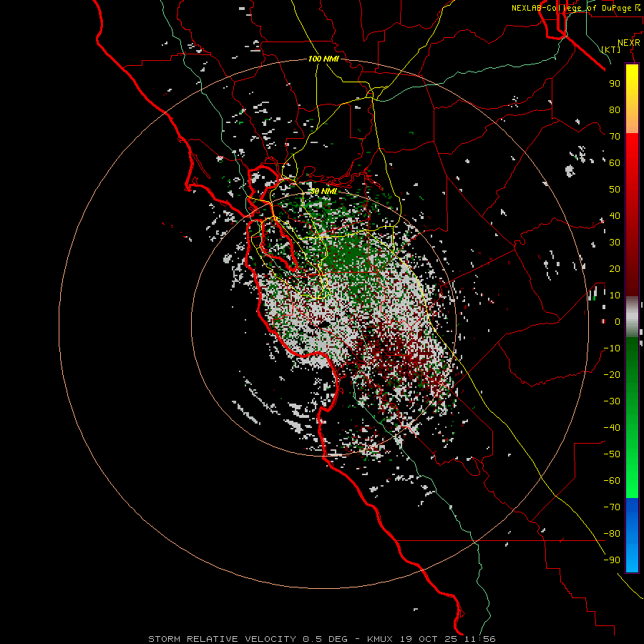The width and height of the screenshot is (644, 644).
Task: Click the "-10" scale label
Action: 612,348
